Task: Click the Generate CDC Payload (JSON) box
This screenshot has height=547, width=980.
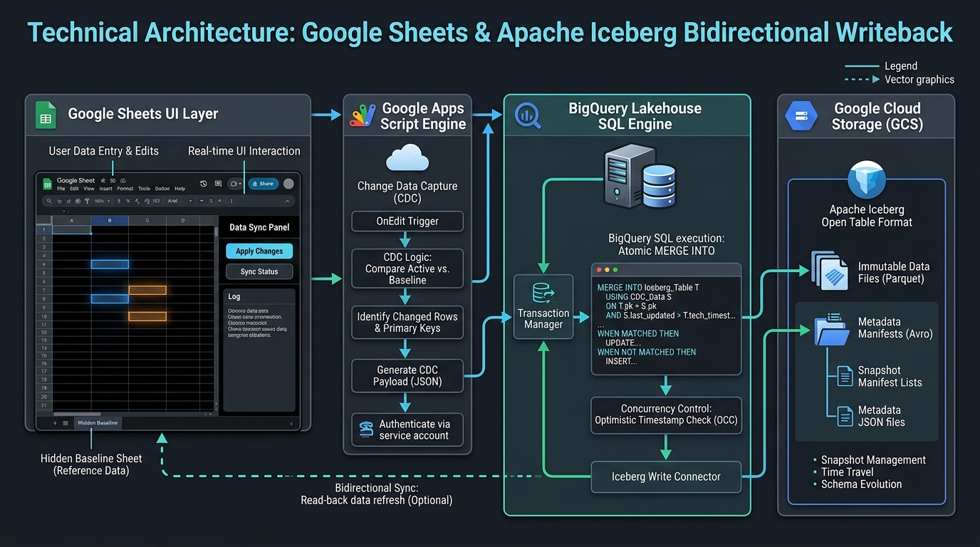Action: coord(407,375)
